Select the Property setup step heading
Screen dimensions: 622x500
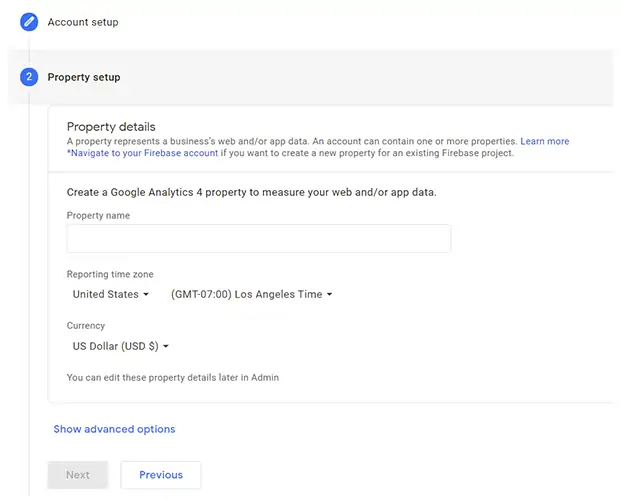tap(84, 77)
